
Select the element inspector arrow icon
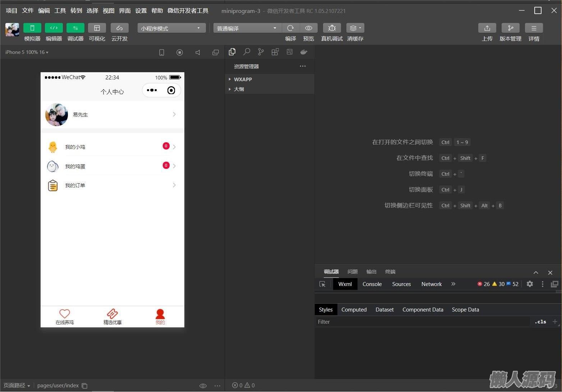(322, 284)
